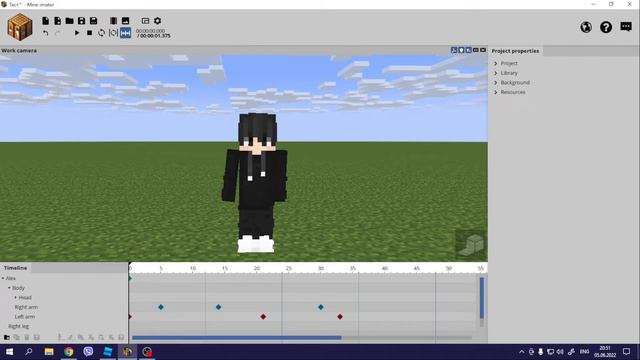Image resolution: width=640 pixels, height=360 pixels.
Task: Switch to the Timeline tab
Action: coord(16,268)
